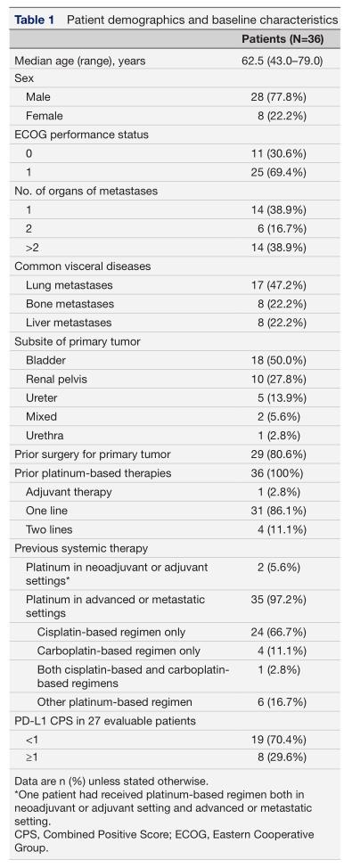
Task: Select the Lung metastases row
Action: click(x=176, y=285)
